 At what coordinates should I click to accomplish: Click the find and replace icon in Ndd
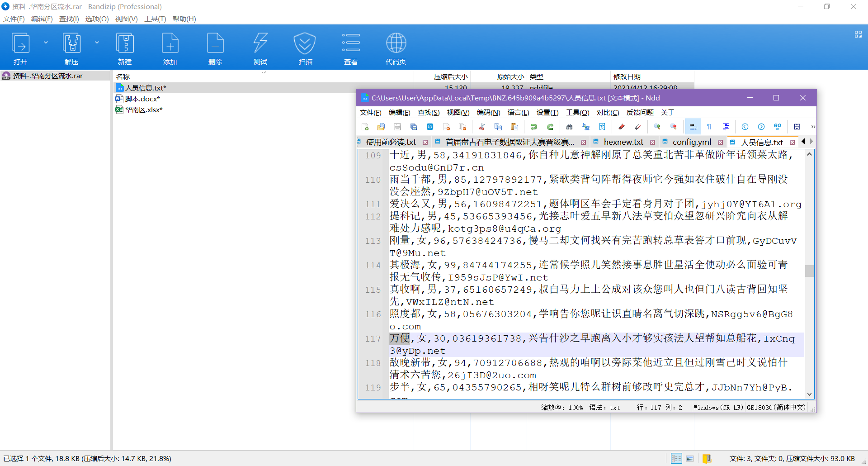(586, 127)
